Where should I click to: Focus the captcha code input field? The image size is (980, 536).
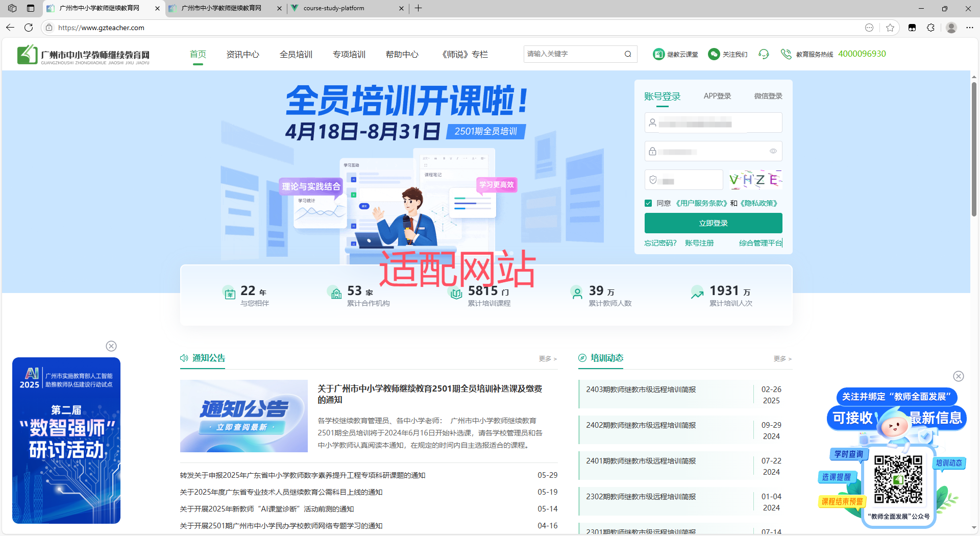tap(684, 180)
